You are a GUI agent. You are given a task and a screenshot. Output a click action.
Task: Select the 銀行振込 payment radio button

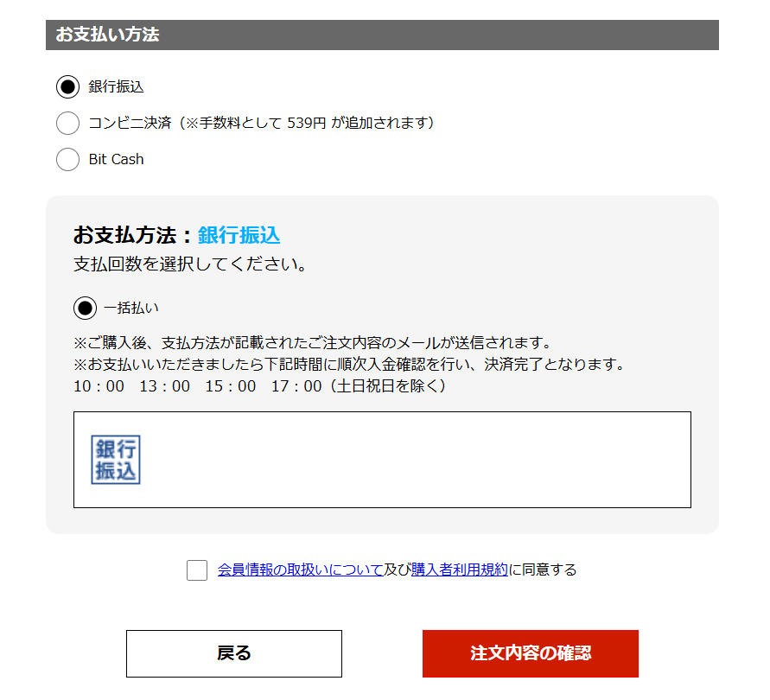coord(67,86)
